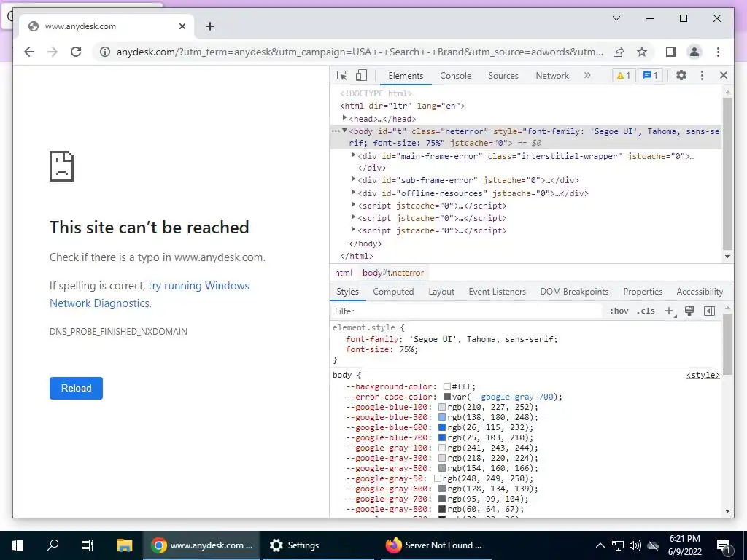Open DevTools three-dot customize menu
Viewport: 747px width, 560px height.
[x=702, y=75]
